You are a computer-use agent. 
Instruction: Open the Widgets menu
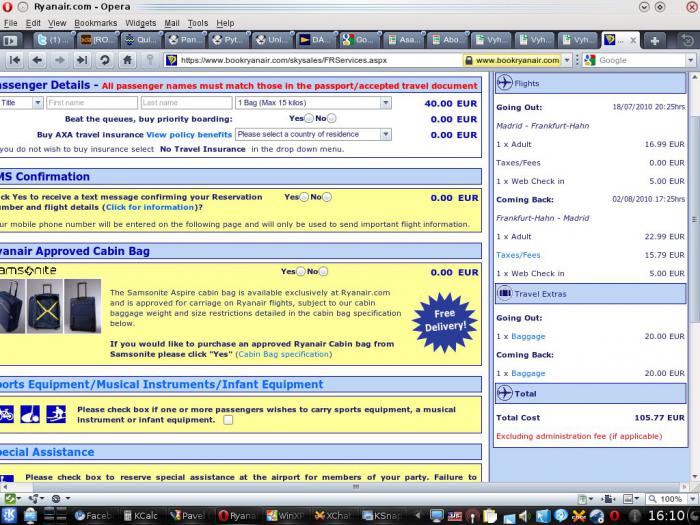pos(141,23)
